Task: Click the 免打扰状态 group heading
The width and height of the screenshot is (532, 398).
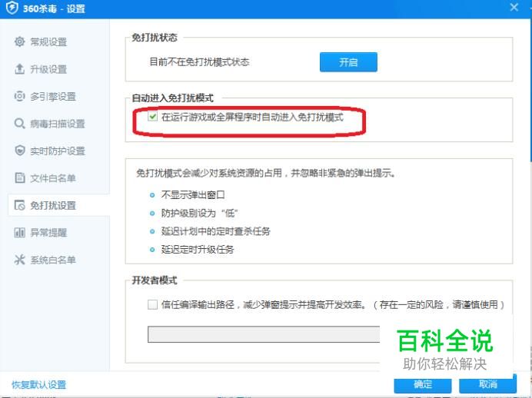Action: coord(155,38)
